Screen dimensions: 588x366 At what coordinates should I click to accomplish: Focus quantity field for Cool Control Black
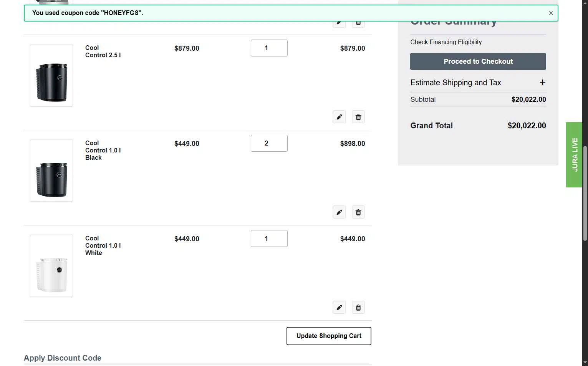click(269, 143)
